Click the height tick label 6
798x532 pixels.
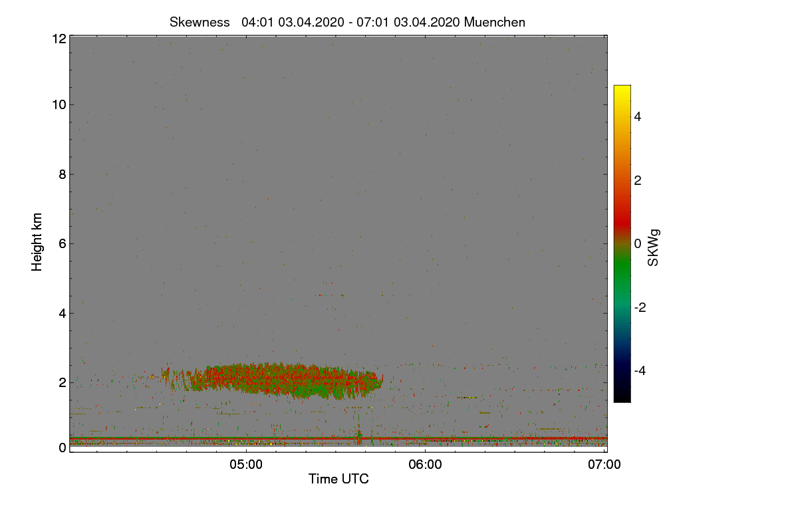(x=63, y=243)
